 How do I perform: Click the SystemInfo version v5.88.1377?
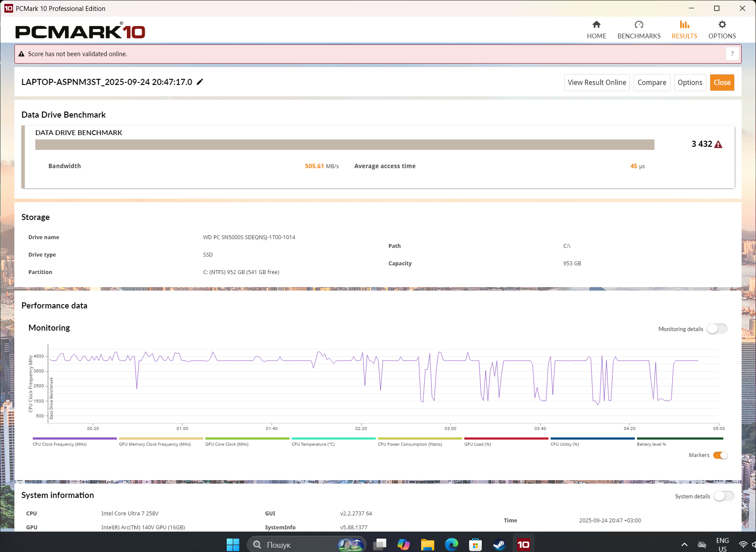354,528
